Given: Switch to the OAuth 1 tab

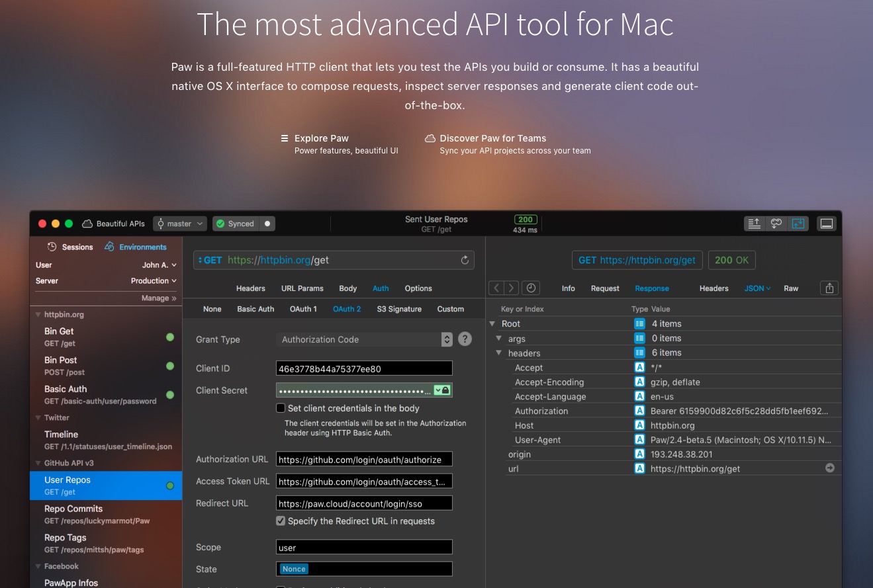Looking at the screenshot, I should (x=303, y=309).
